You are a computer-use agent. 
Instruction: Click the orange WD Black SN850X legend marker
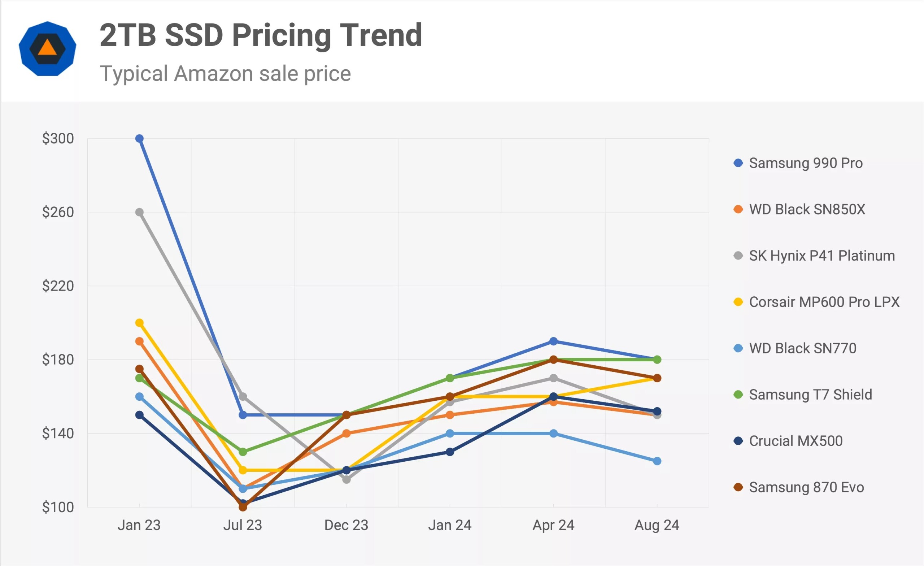click(738, 209)
